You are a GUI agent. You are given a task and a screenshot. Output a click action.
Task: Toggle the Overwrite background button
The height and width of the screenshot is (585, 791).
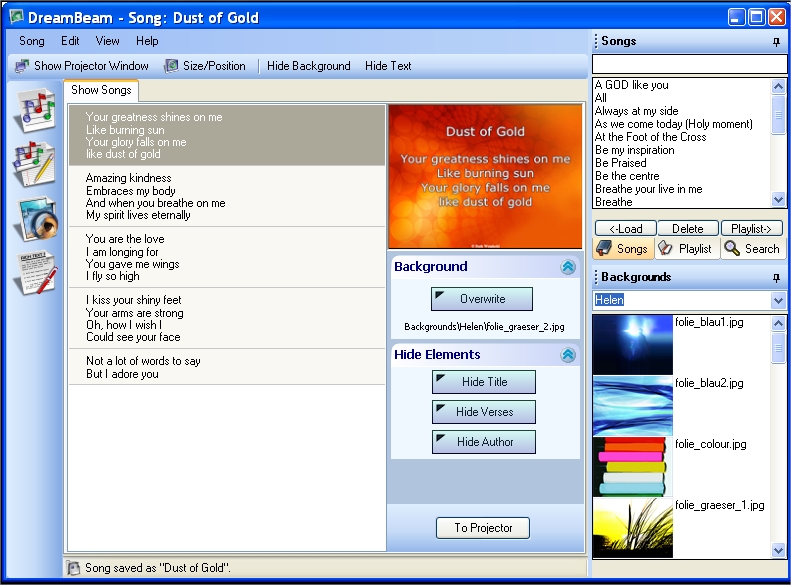(x=482, y=299)
